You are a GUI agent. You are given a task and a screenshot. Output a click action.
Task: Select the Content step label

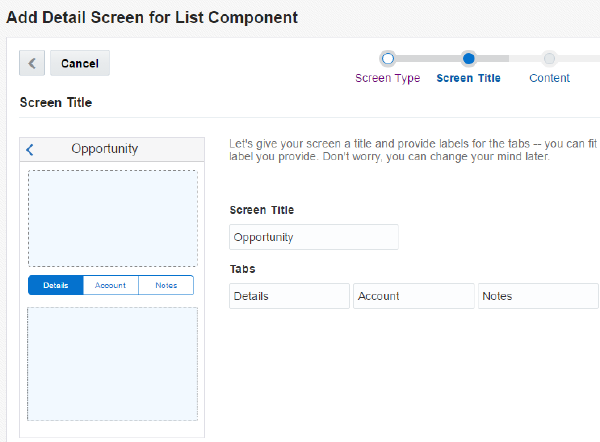pos(549,78)
